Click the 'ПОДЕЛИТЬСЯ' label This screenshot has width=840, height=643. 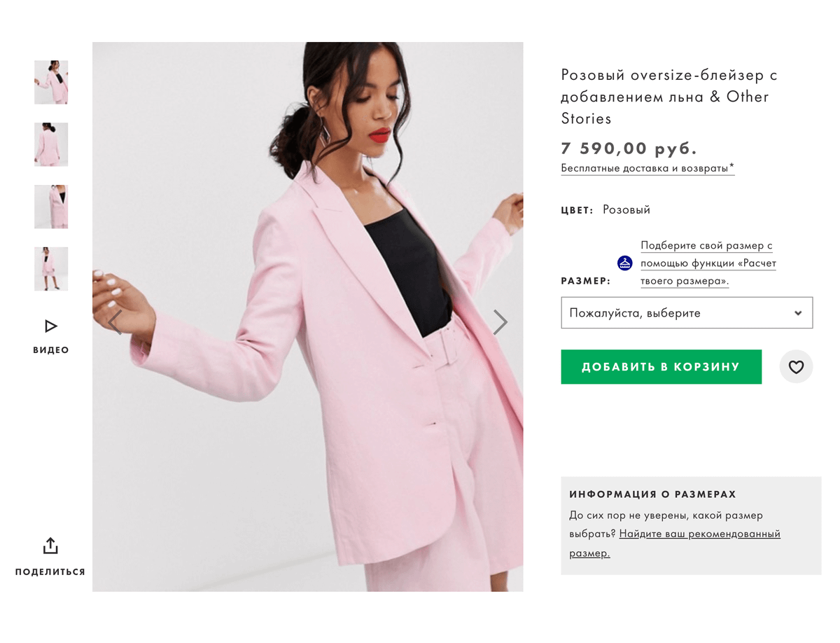[50, 572]
